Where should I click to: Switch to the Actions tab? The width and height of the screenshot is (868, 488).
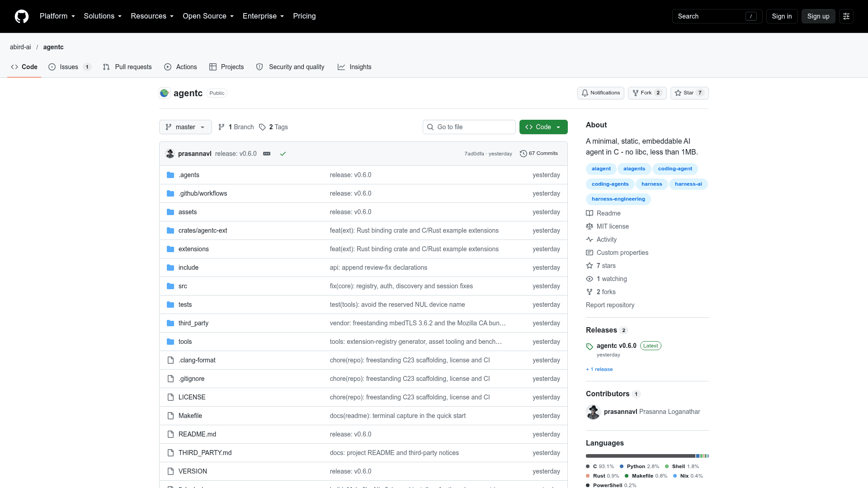[180, 67]
